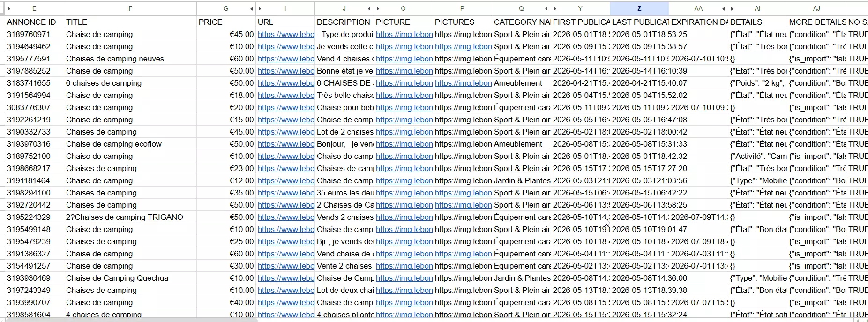Click the PICTURES header cell
868x322 pixels.
click(462, 22)
